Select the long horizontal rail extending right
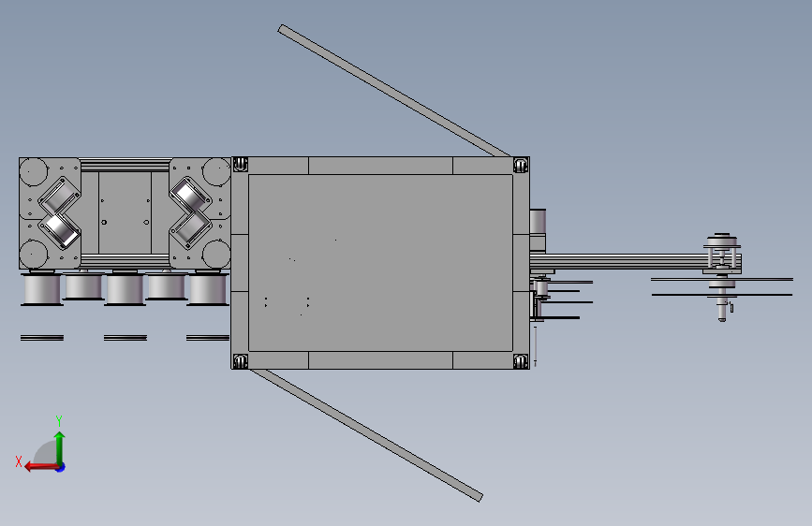The width and height of the screenshot is (812, 526). 618,261
